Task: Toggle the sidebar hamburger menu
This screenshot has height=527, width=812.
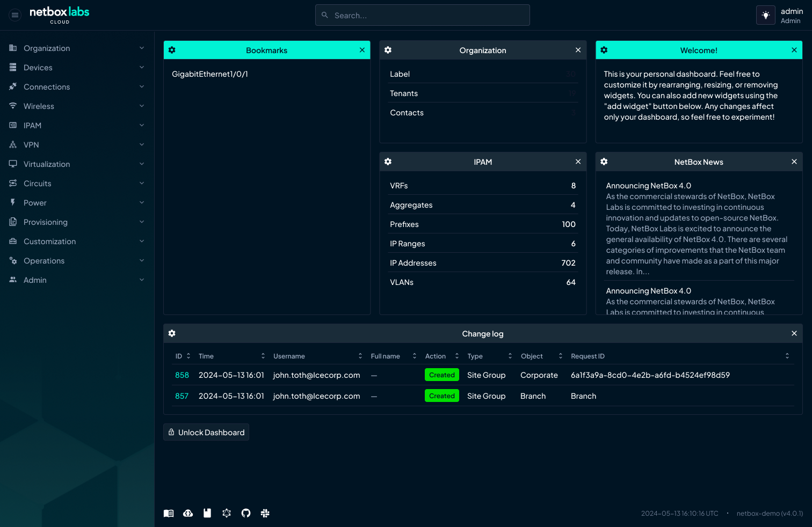Action: pos(15,15)
